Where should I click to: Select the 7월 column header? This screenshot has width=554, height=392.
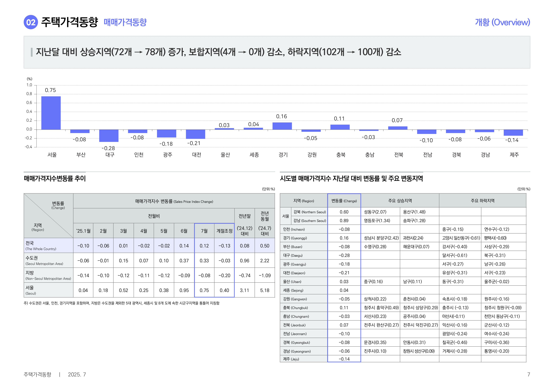[204, 231]
